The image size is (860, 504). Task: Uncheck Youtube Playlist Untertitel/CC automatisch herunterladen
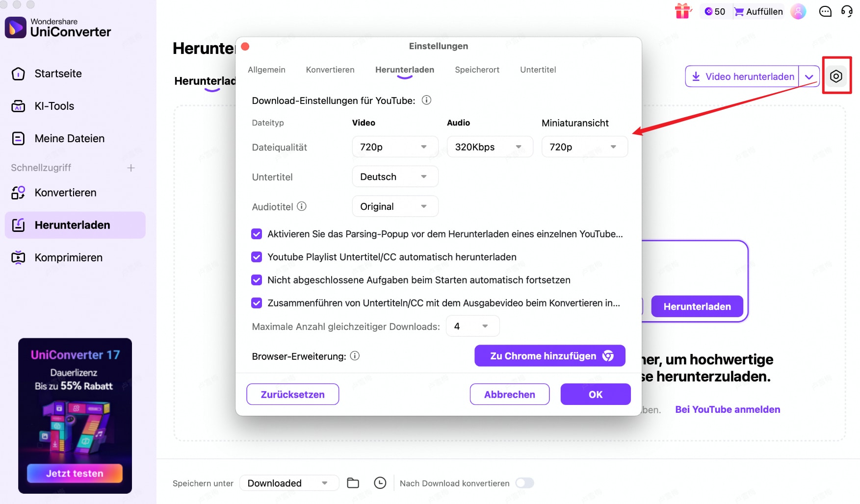click(x=257, y=257)
